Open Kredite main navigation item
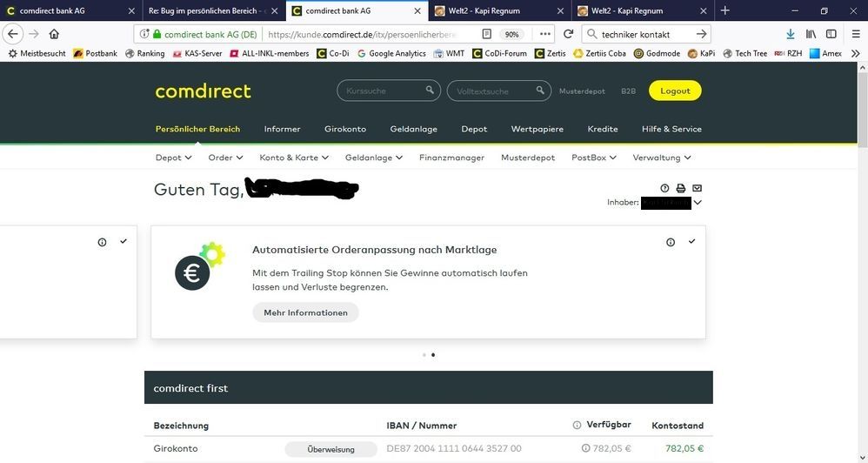The width and height of the screenshot is (868, 463). [x=602, y=129]
